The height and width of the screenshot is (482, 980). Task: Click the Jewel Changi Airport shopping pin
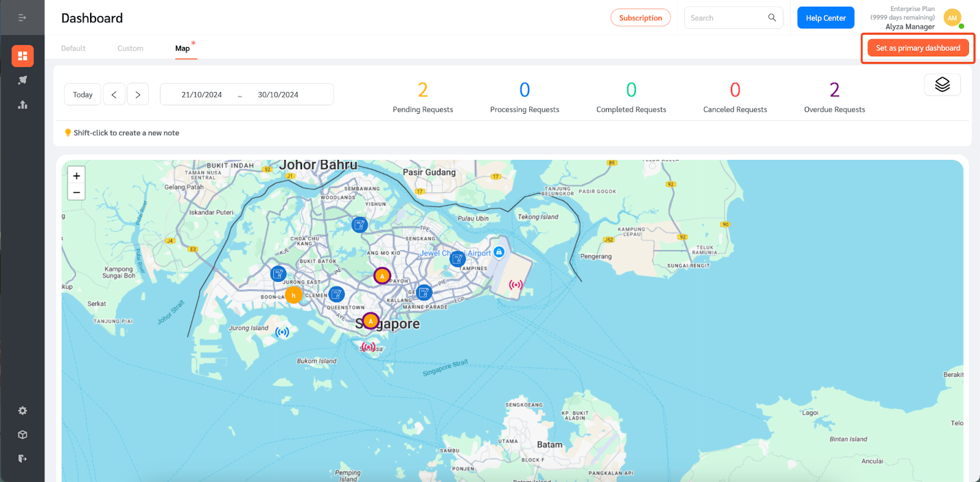(499, 252)
